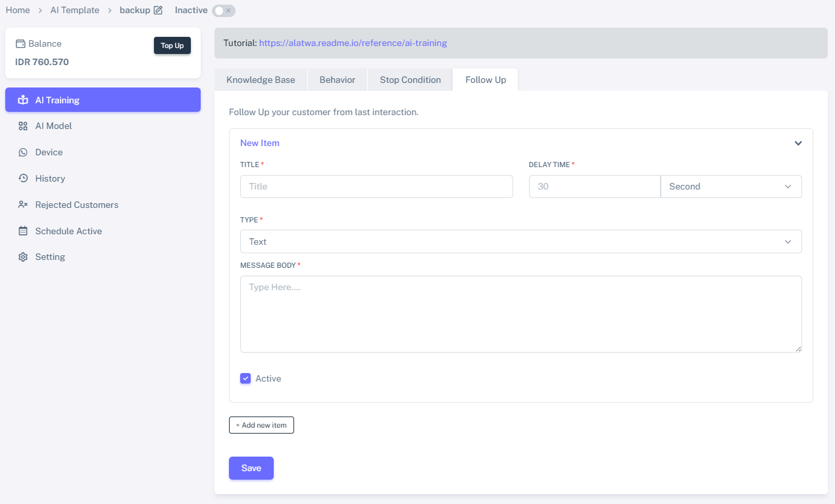Click the Device WhatsApp icon

pos(23,152)
